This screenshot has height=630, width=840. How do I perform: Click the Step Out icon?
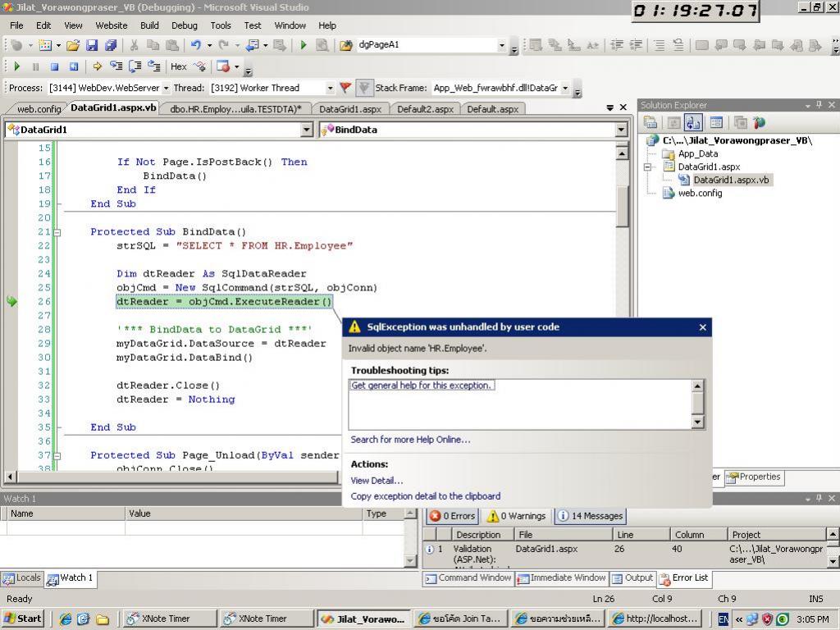[x=154, y=66]
